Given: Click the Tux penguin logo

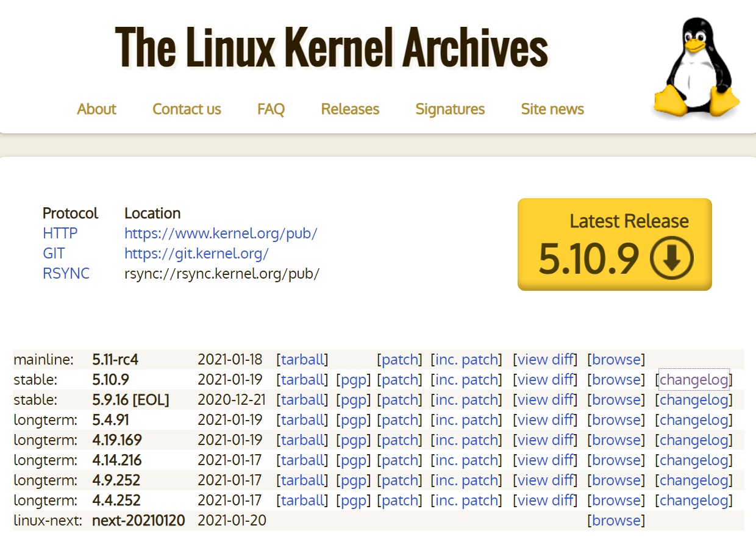Looking at the screenshot, I should 694,67.
